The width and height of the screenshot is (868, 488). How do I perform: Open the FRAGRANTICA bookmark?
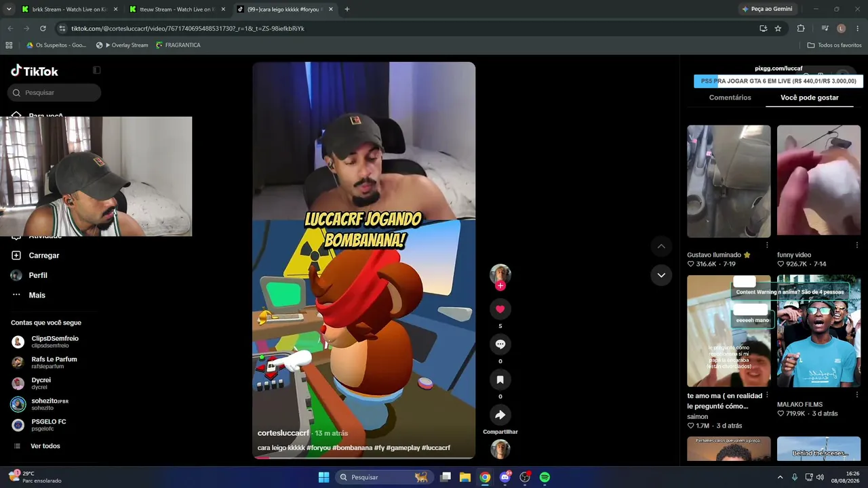point(178,45)
